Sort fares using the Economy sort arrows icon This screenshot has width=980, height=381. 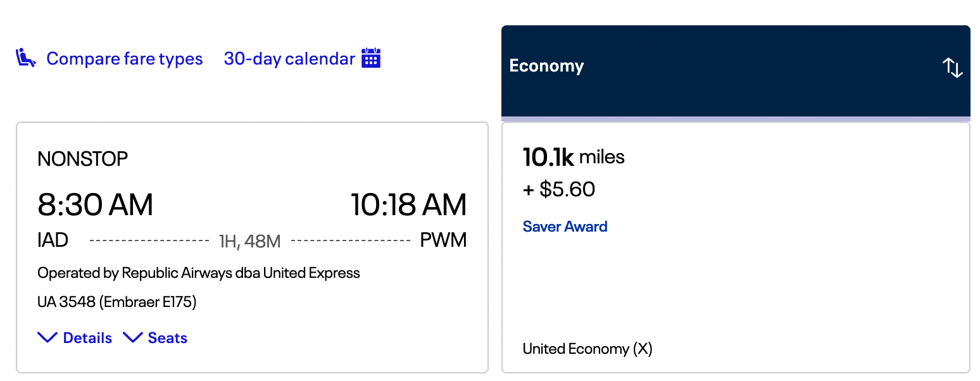(952, 67)
